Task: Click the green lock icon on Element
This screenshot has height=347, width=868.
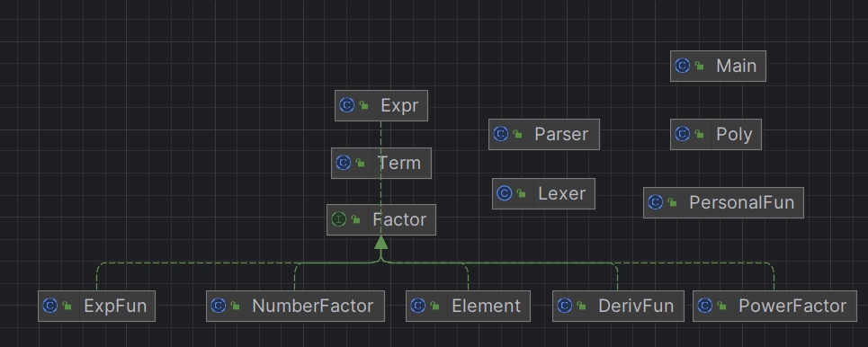Action: click(x=435, y=306)
